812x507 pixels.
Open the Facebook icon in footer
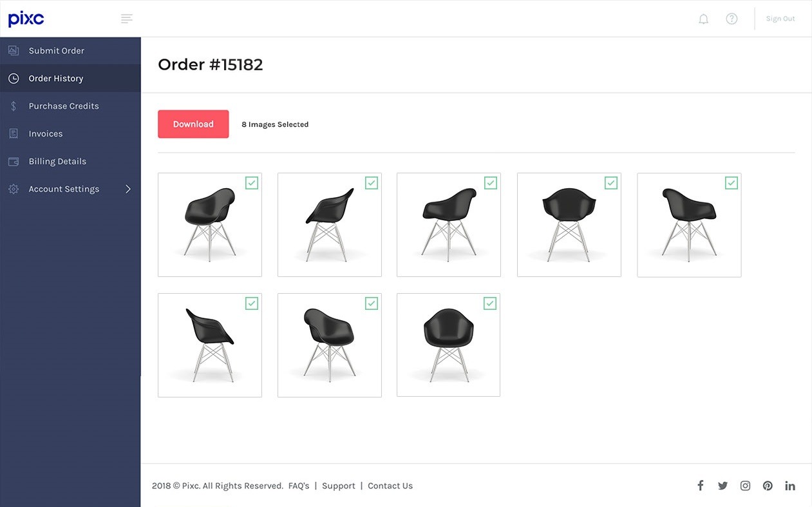coord(701,486)
